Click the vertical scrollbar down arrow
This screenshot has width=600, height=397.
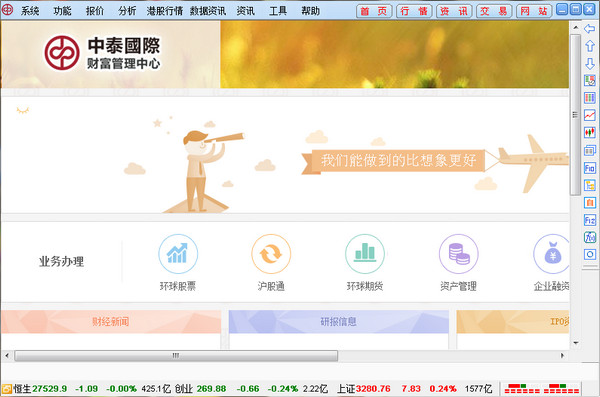pos(576,343)
